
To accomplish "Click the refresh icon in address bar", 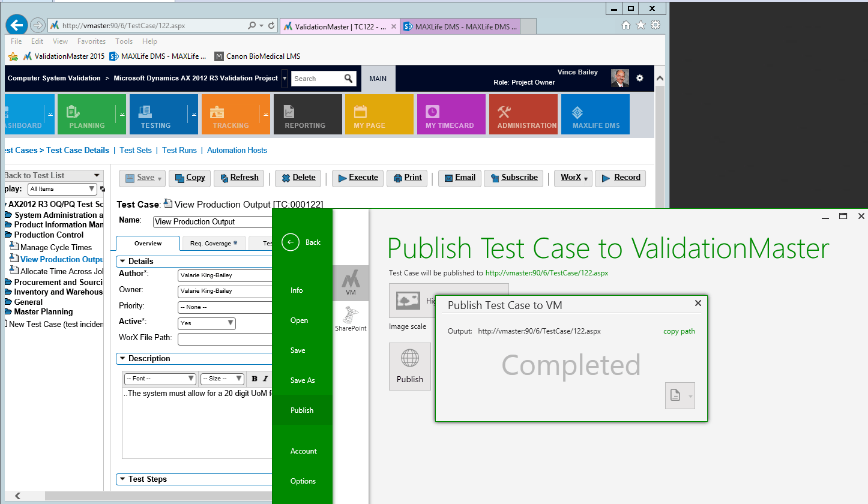I will [271, 26].
